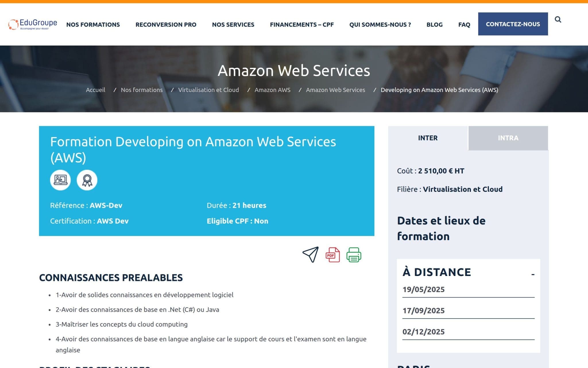Image resolution: width=588 pixels, height=368 pixels.
Task: Open the NOS SERVICES menu
Action: (x=233, y=24)
